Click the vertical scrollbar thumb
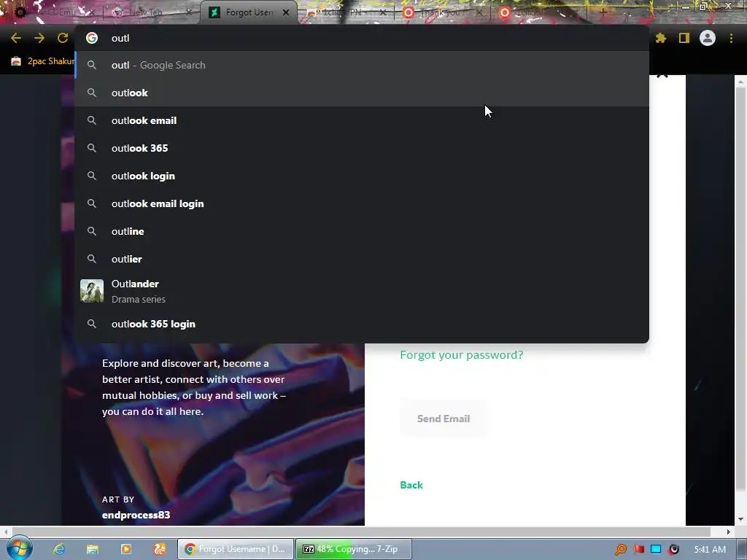Screen dimensions: 747x560 pyautogui.click(x=741, y=290)
